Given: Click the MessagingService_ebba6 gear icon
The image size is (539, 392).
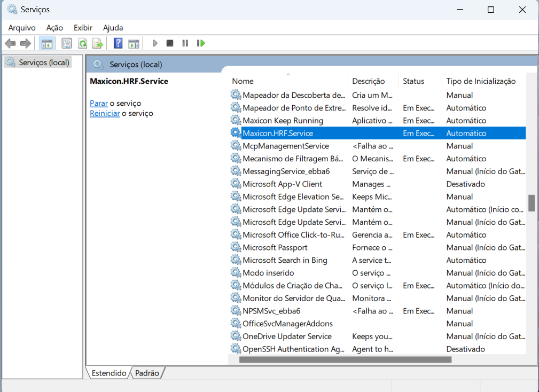Looking at the screenshot, I should (236, 171).
